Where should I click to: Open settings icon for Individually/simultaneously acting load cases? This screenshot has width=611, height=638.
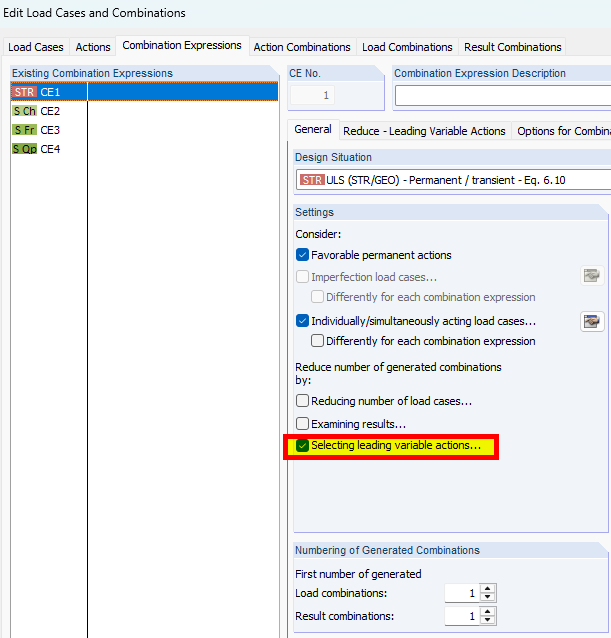pyautogui.click(x=592, y=321)
